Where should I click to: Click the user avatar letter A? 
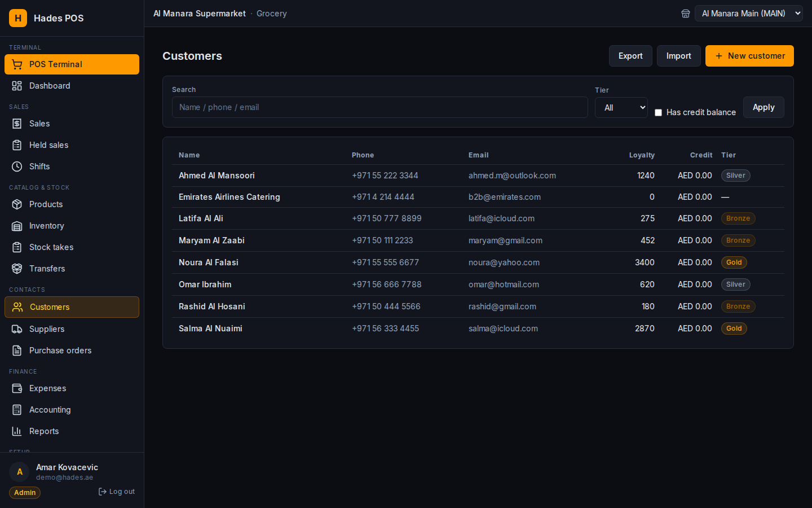(19, 472)
